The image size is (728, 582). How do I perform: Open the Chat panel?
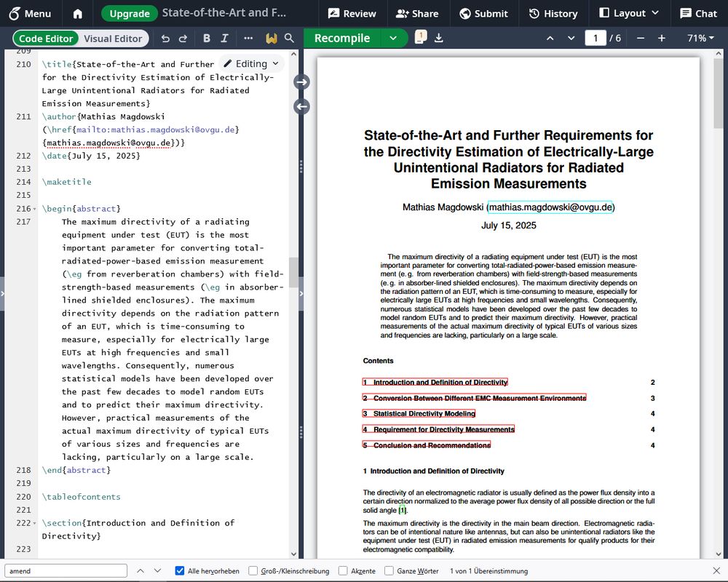click(699, 14)
